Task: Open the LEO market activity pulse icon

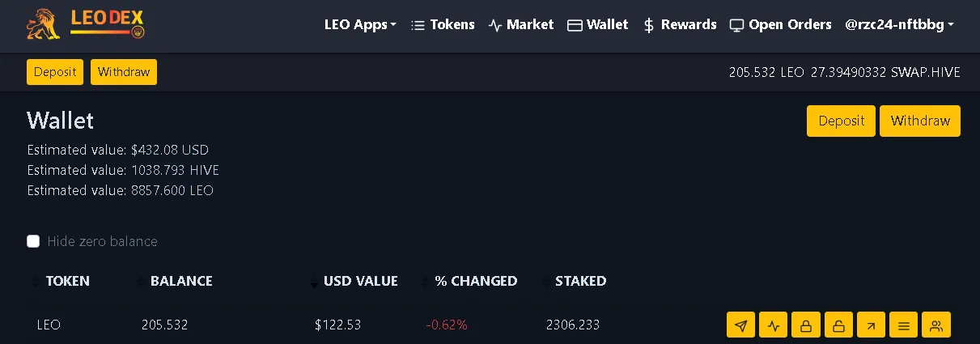Action: point(774,325)
